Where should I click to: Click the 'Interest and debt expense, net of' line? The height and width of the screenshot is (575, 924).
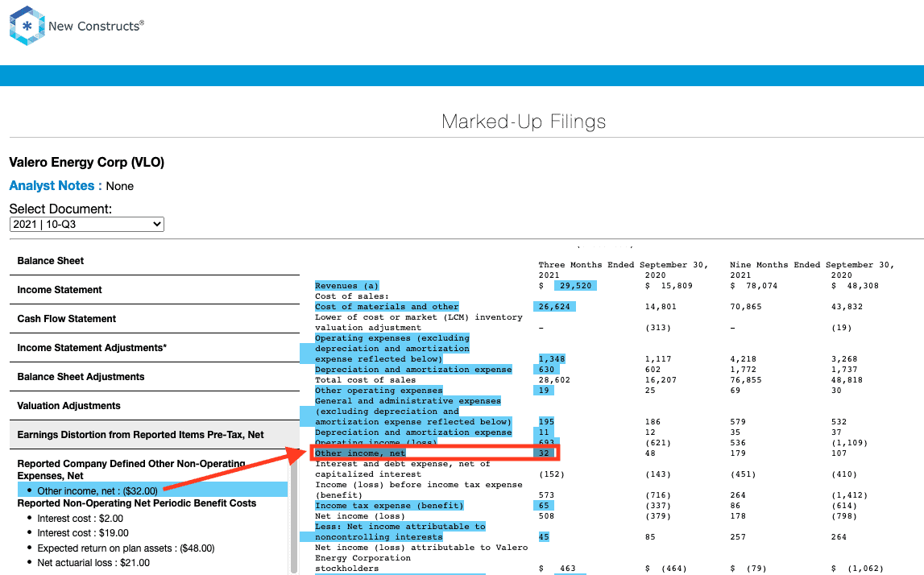point(403,464)
